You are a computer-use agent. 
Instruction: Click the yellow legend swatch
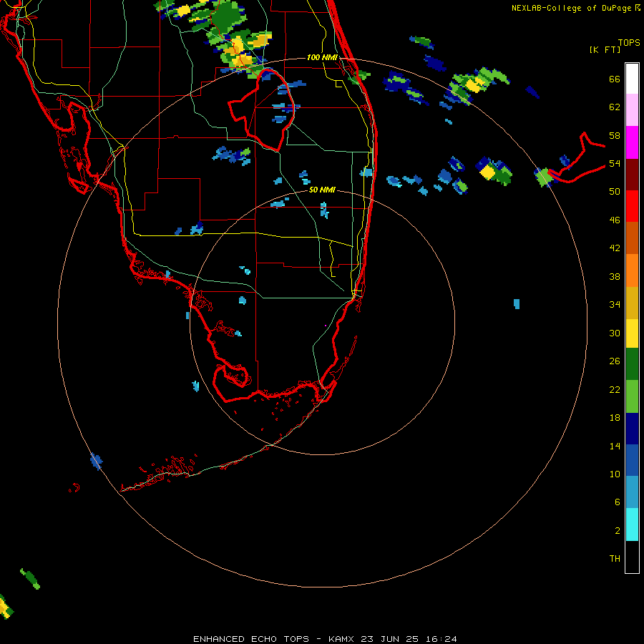[632, 333]
